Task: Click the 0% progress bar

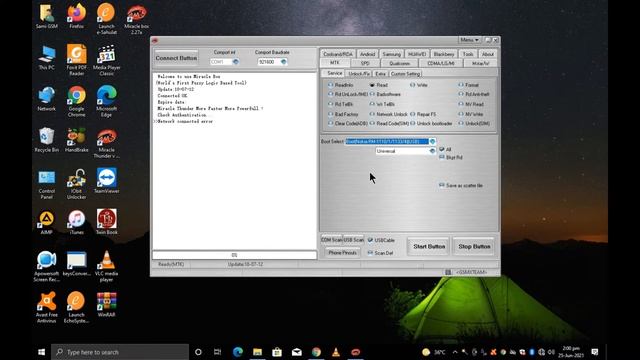Action: point(234,255)
